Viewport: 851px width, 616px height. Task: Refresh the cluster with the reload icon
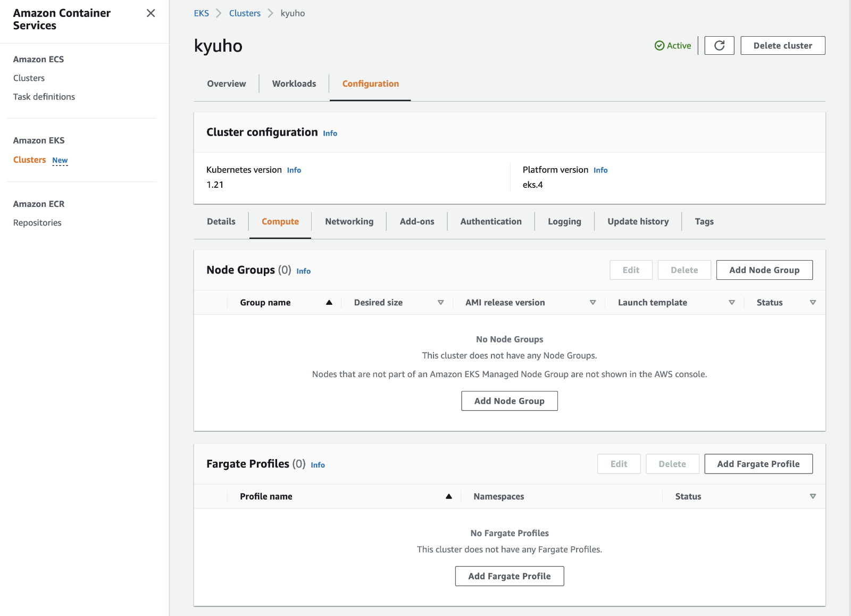719,46
